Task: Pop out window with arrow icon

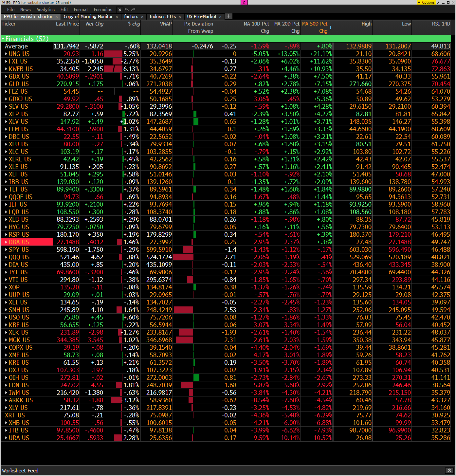Action: click(x=439, y=2)
